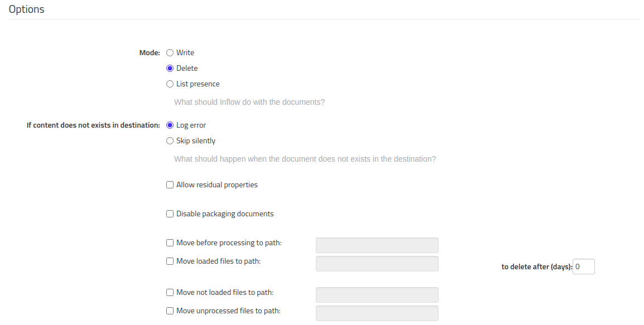This screenshot has height=325, width=644.
Task: Click the Move before processing path field
Action: 377,245
